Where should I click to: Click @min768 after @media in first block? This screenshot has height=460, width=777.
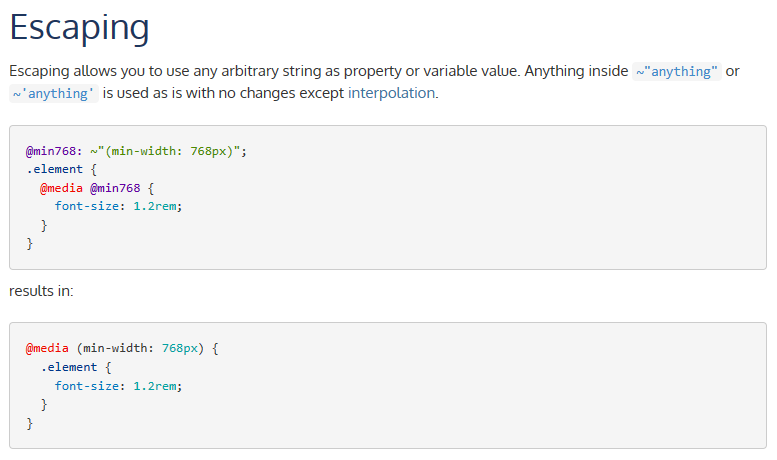coord(116,187)
